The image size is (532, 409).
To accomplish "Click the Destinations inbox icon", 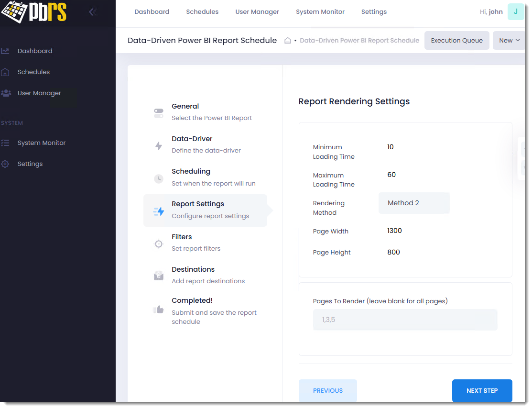I will tap(158, 276).
